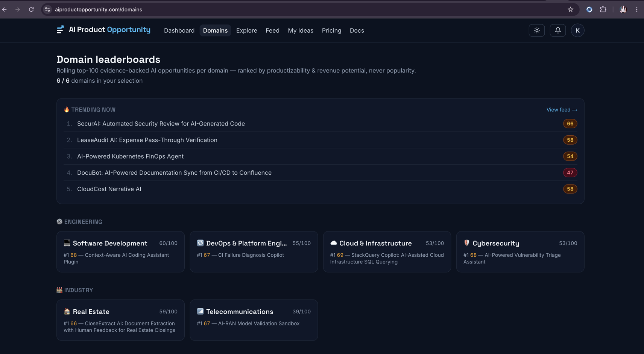Click the Domain leaderboards heading

108,59
